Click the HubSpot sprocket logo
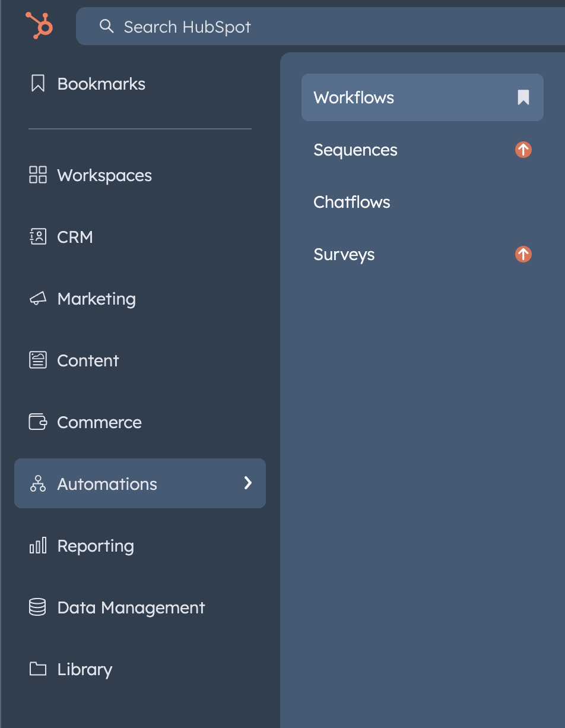 click(x=39, y=26)
